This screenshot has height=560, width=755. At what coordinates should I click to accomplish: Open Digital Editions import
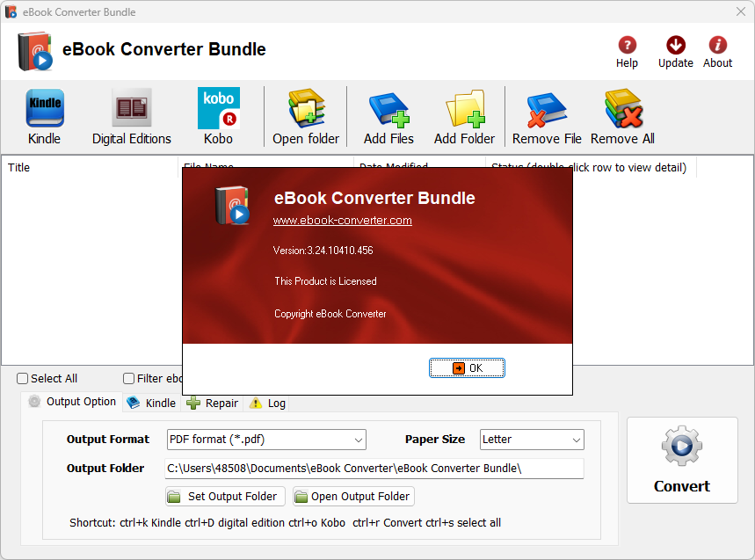pos(132,117)
